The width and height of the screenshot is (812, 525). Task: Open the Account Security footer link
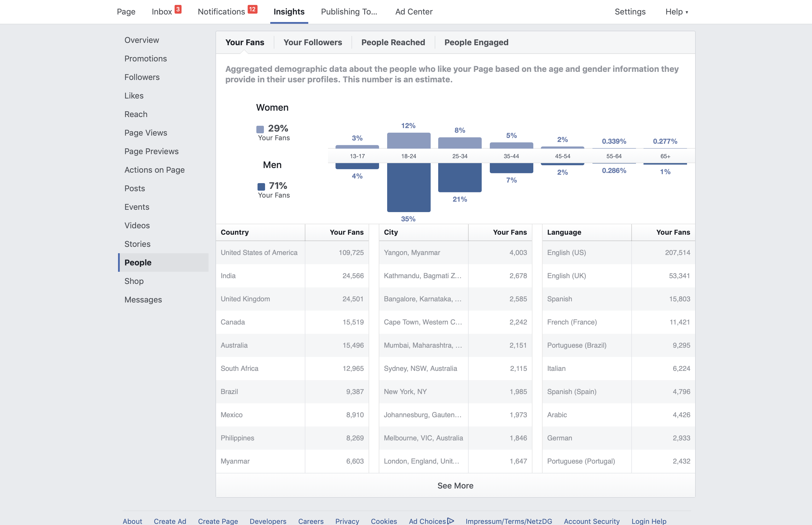[591, 521]
